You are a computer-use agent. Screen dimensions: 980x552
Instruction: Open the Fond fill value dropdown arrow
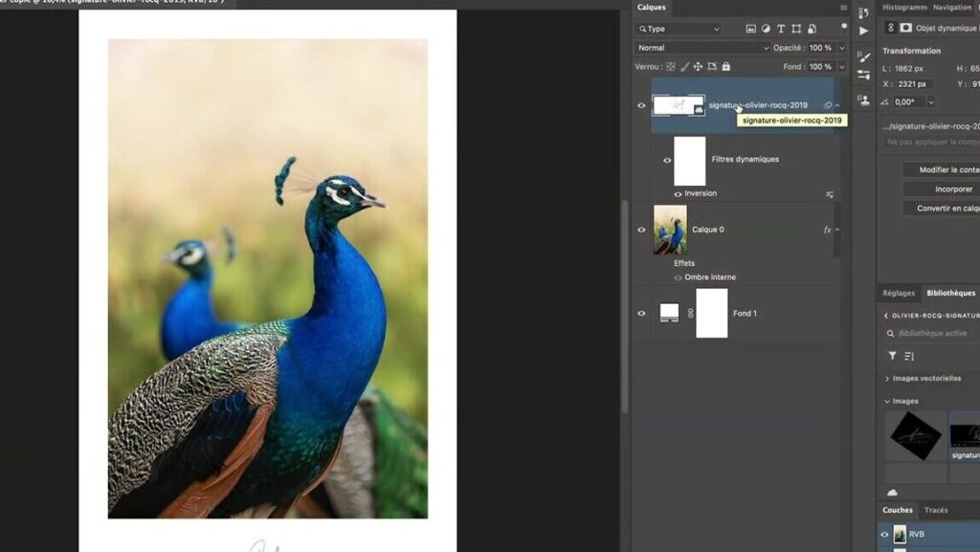(842, 67)
